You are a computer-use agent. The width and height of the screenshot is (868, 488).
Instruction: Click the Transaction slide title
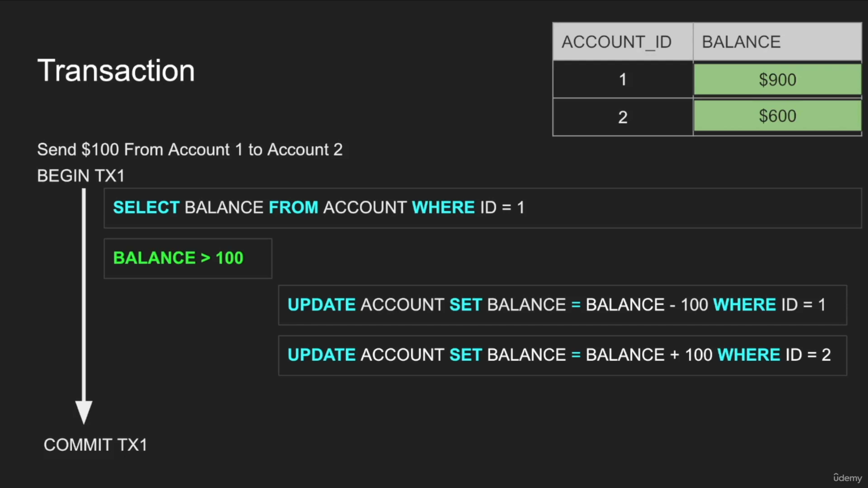pyautogui.click(x=116, y=70)
